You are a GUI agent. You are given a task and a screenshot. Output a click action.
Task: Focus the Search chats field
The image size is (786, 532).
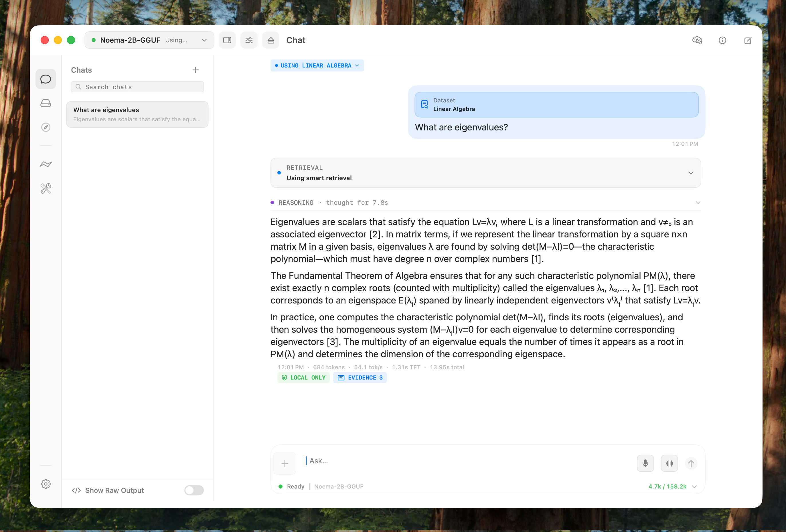pyautogui.click(x=137, y=87)
